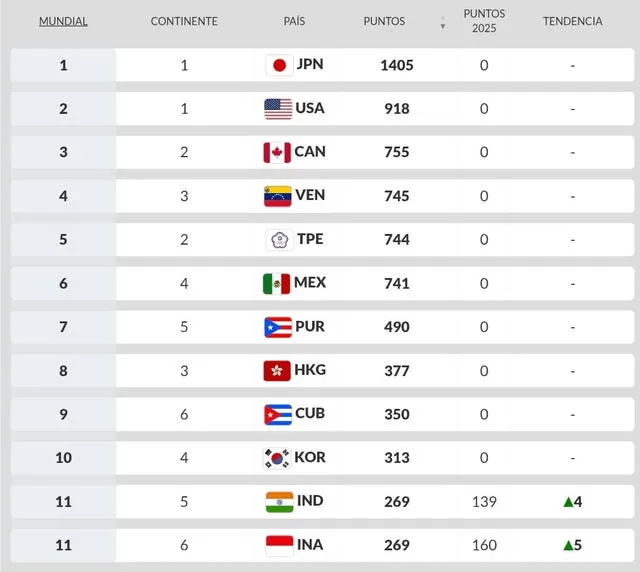Click the PAÍS column header
This screenshot has height=572, width=640.
point(294,21)
